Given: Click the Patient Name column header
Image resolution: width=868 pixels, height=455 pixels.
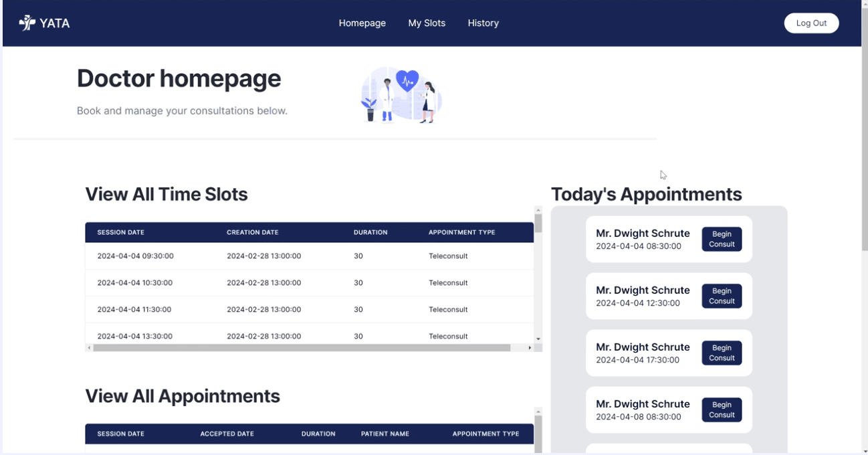Looking at the screenshot, I should click(x=385, y=434).
